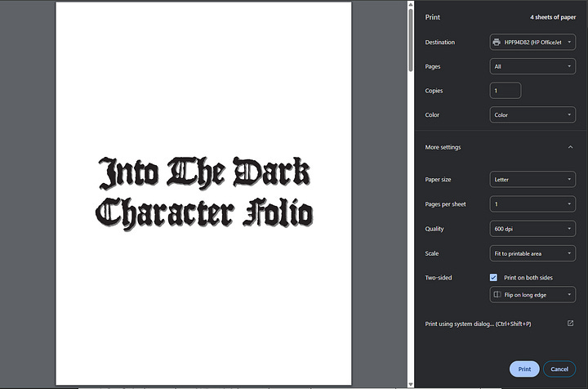This screenshot has width=588, height=389.
Task: Click the Cancel button
Action: point(559,369)
